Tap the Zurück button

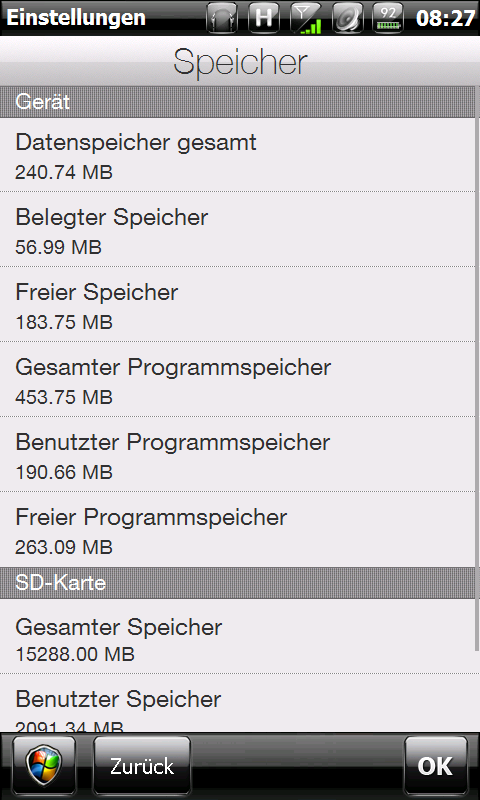(x=142, y=765)
